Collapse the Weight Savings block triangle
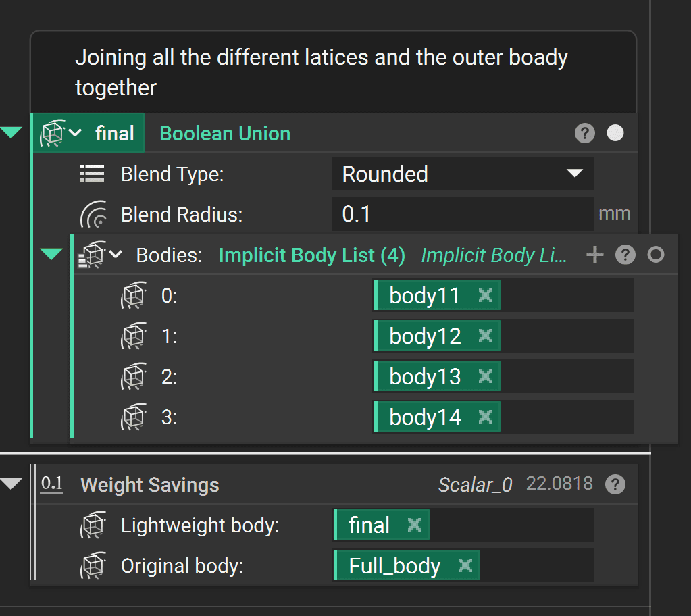 pos(11,484)
